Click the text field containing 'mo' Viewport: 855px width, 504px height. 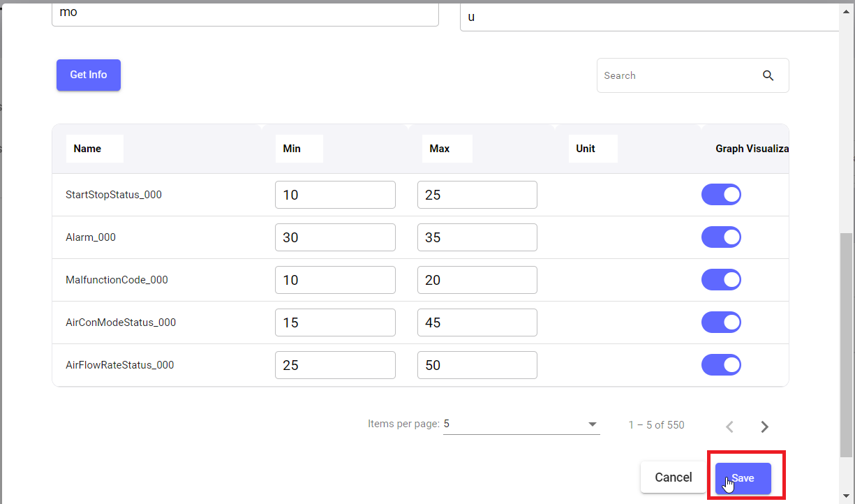tap(245, 14)
